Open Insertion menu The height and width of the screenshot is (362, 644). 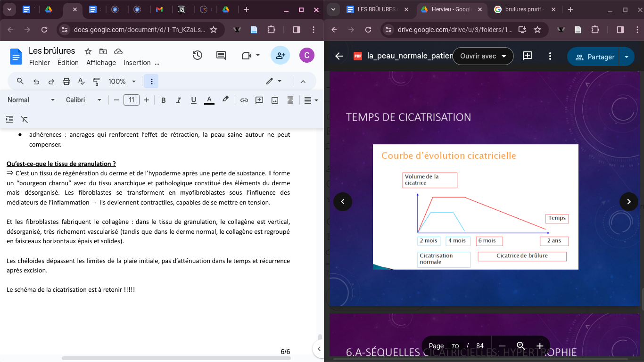tap(137, 63)
